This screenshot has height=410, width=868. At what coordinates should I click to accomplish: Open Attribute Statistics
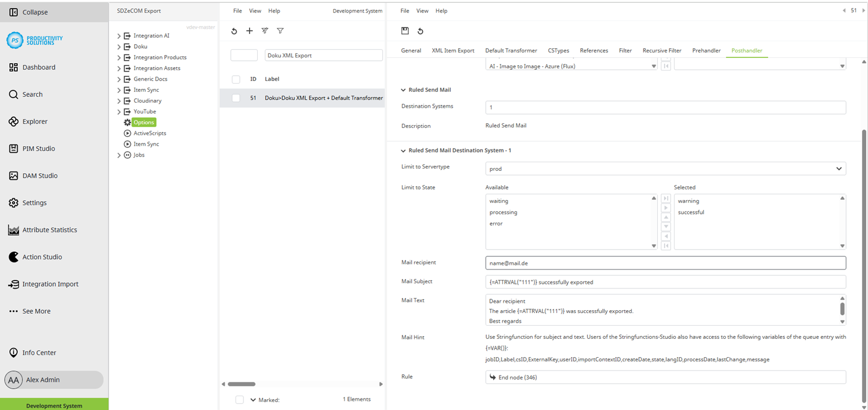point(42,230)
